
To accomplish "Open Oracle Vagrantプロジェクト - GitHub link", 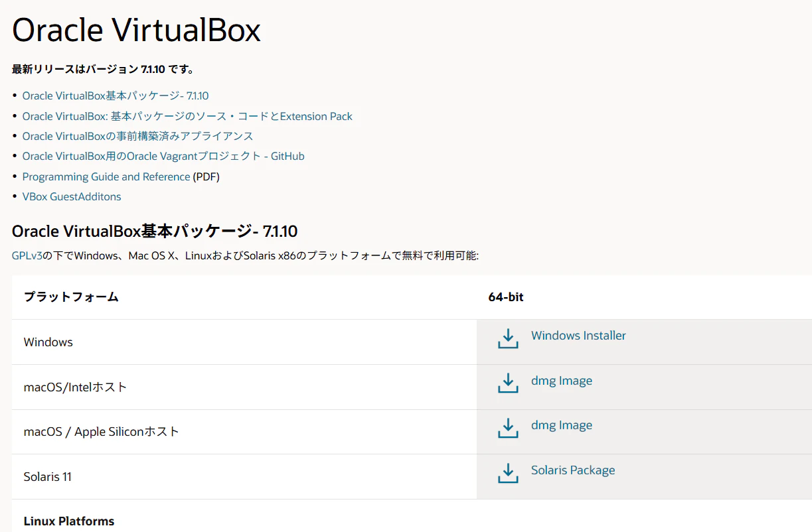I will pyautogui.click(x=163, y=156).
